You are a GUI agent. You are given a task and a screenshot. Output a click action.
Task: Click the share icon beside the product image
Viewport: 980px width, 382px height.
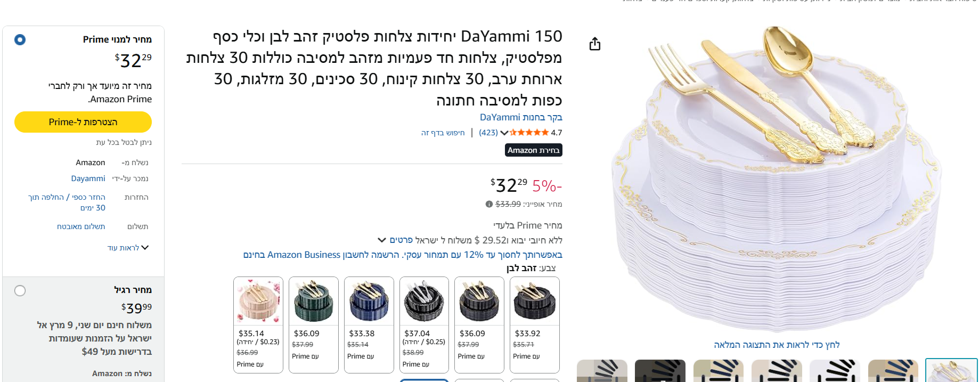click(595, 44)
